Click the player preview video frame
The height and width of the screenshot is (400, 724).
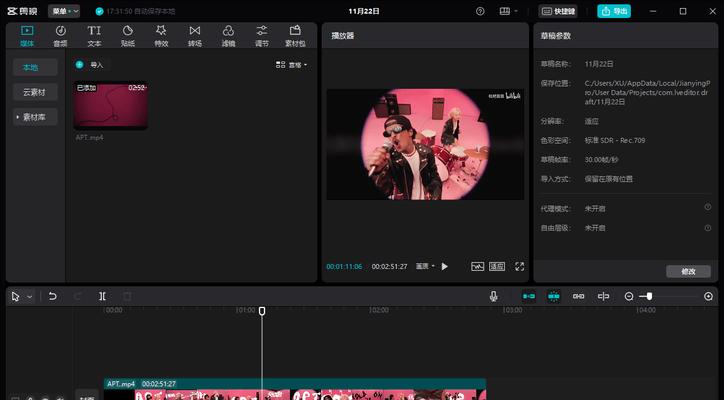coord(425,144)
